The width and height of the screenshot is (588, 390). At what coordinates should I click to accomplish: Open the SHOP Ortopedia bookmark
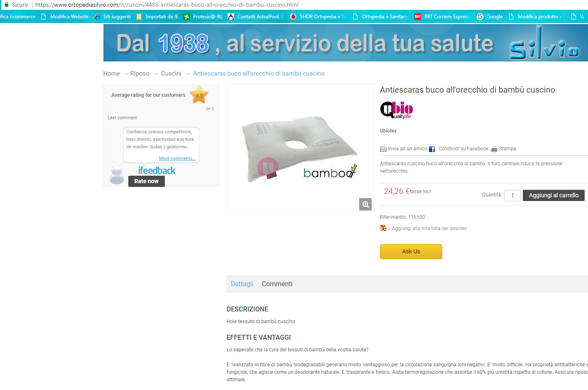(318, 17)
